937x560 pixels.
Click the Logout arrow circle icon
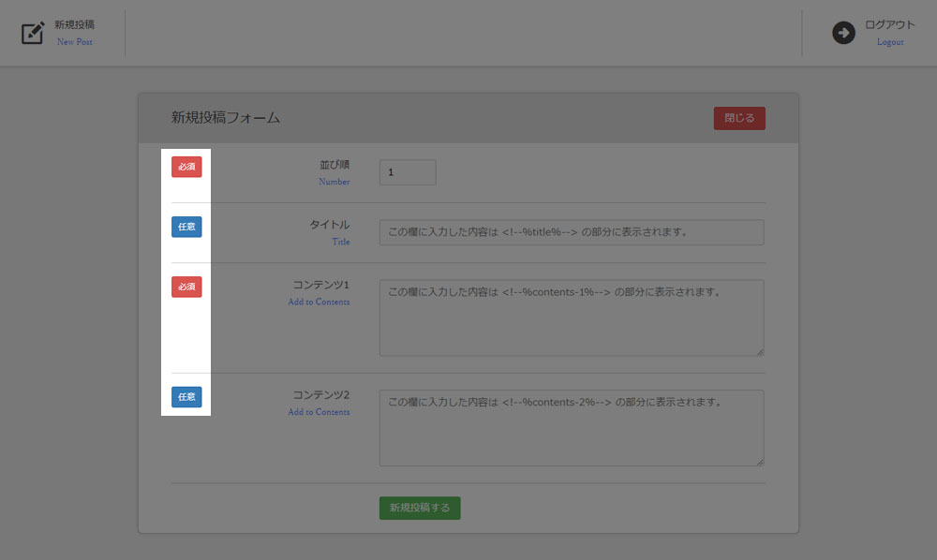tap(843, 32)
